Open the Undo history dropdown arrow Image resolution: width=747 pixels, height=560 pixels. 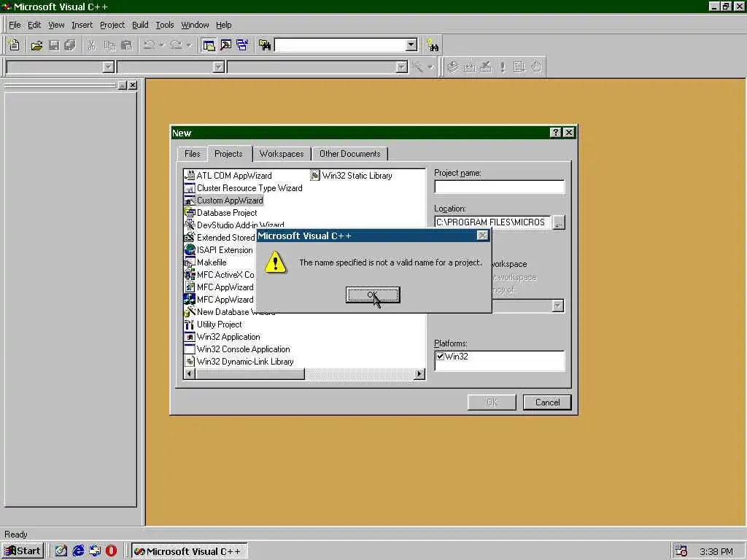pos(162,45)
